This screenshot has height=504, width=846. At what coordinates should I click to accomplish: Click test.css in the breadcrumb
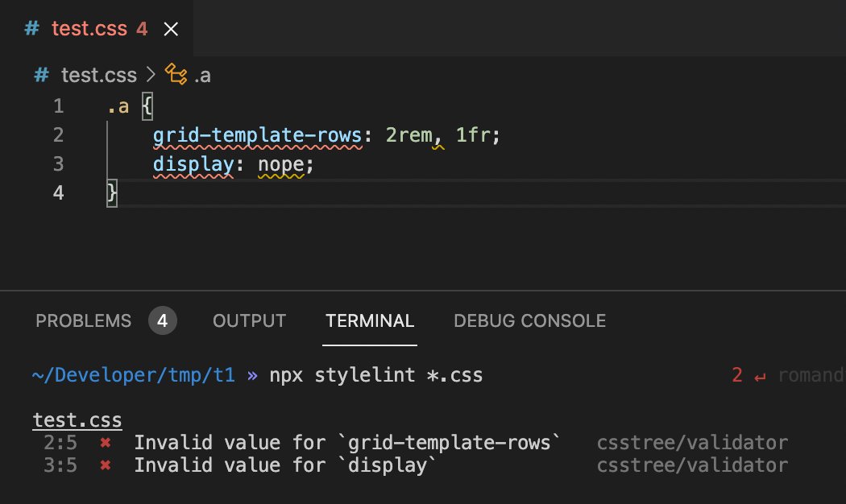[99, 75]
